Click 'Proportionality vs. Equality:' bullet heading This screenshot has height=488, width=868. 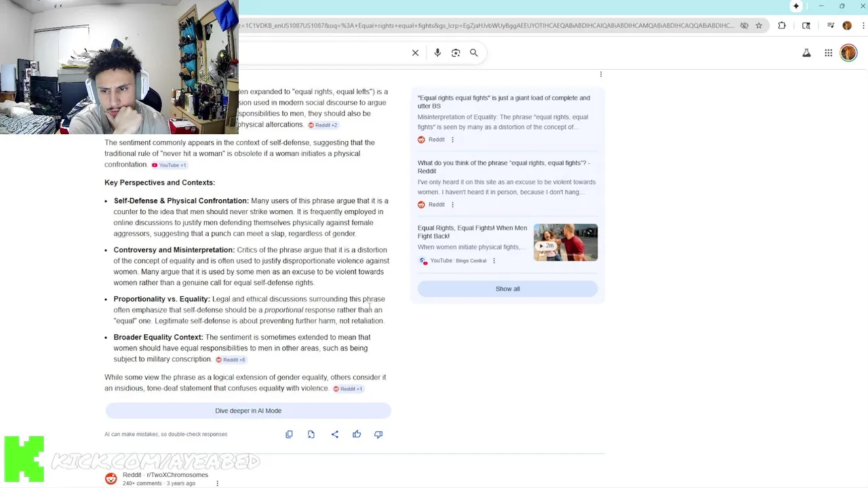tap(162, 299)
